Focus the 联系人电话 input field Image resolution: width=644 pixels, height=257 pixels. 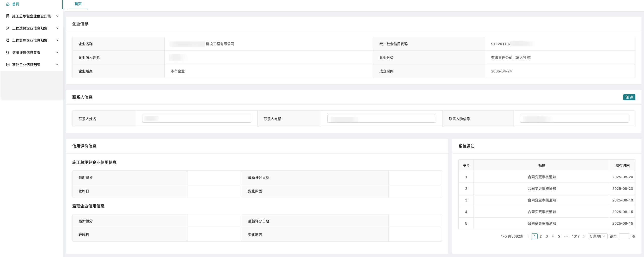click(x=381, y=119)
